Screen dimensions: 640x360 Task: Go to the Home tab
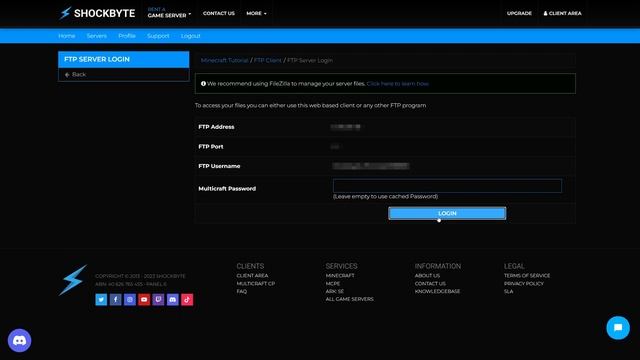[x=67, y=36]
